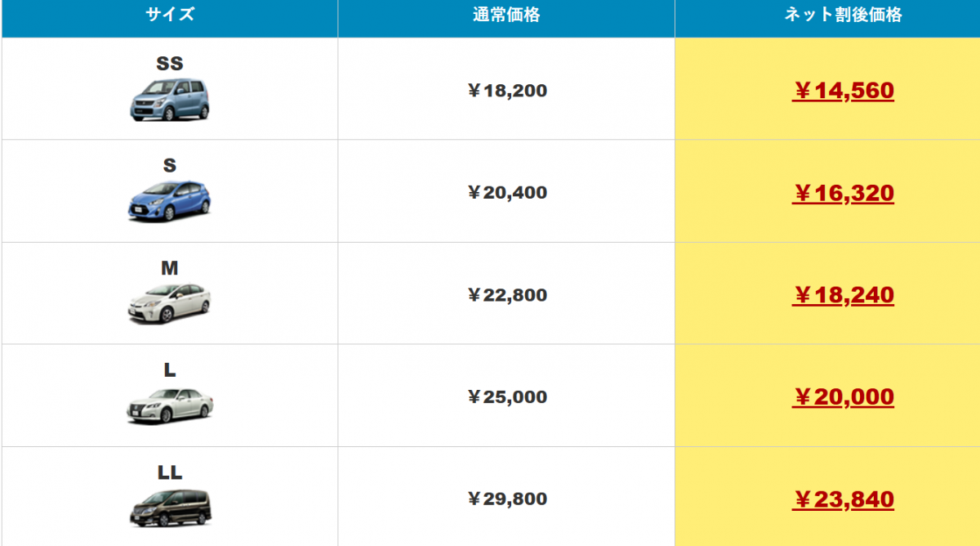Click the サイズ column header

pos(170,16)
